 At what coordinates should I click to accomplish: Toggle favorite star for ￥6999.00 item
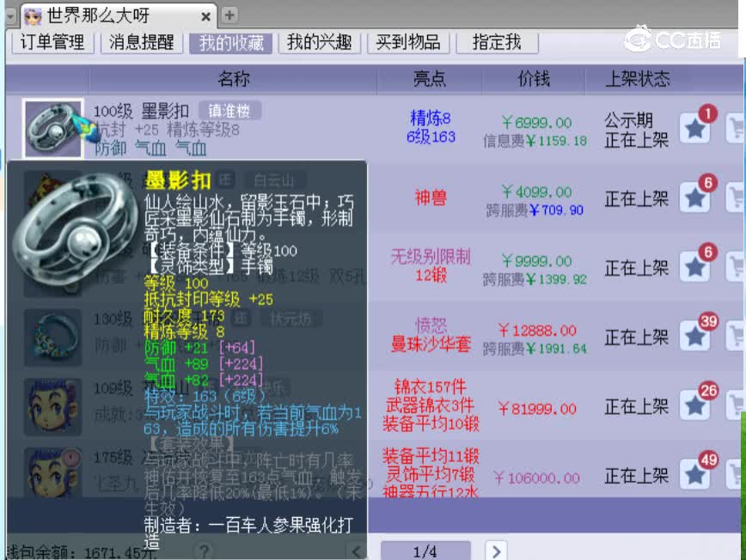point(695,128)
